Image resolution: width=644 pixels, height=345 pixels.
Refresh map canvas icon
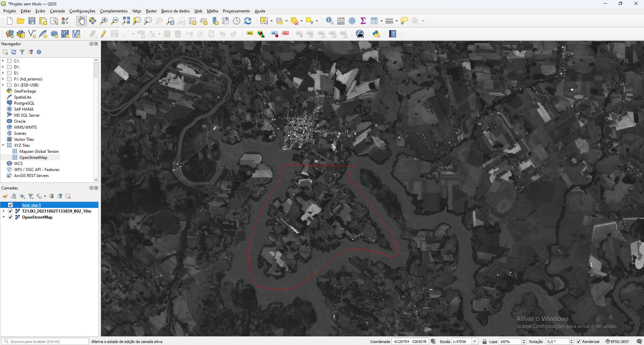pos(248,21)
